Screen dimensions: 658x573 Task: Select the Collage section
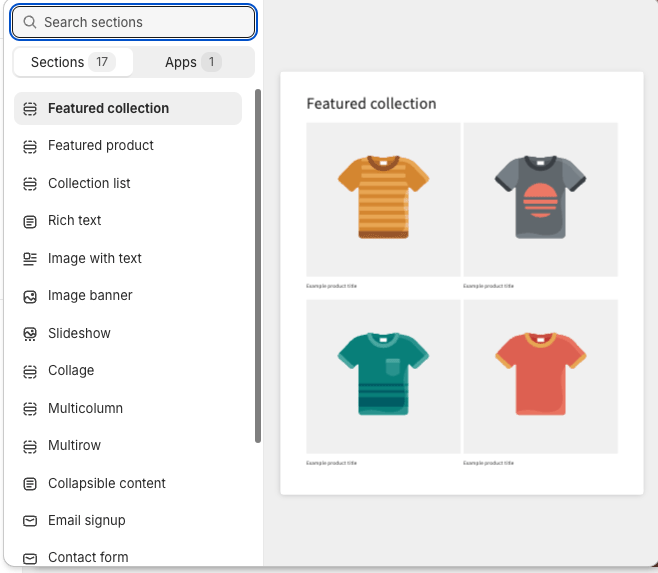coord(128,371)
